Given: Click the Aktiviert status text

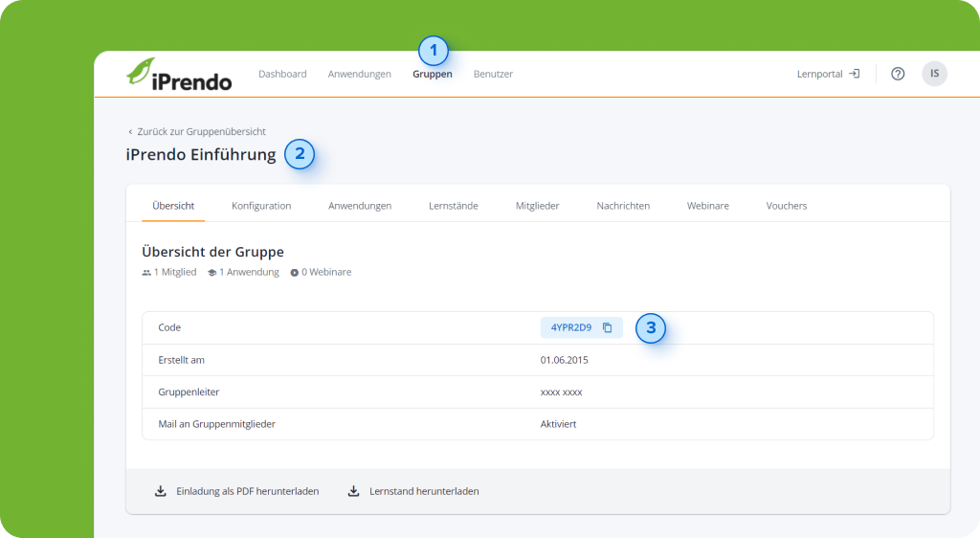Looking at the screenshot, I should pyautogui.click(x=558, y=424).
